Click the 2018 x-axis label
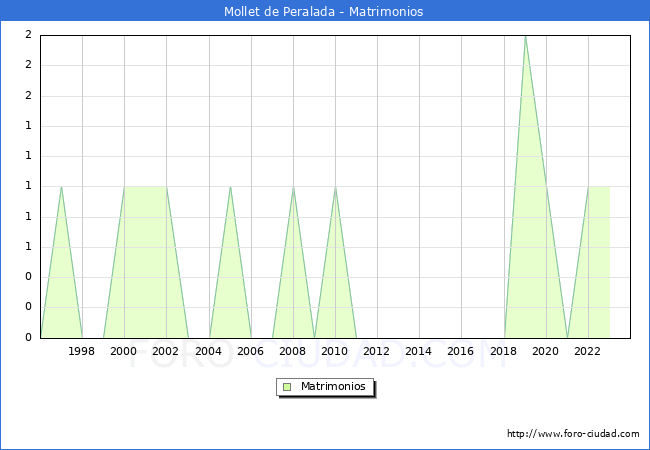 click(504, 351)
